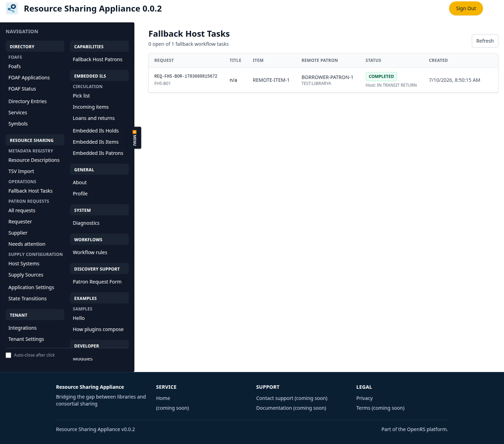
Task: Click the Sign Out button
Action: pyautogui.click(x=466, y=8)
